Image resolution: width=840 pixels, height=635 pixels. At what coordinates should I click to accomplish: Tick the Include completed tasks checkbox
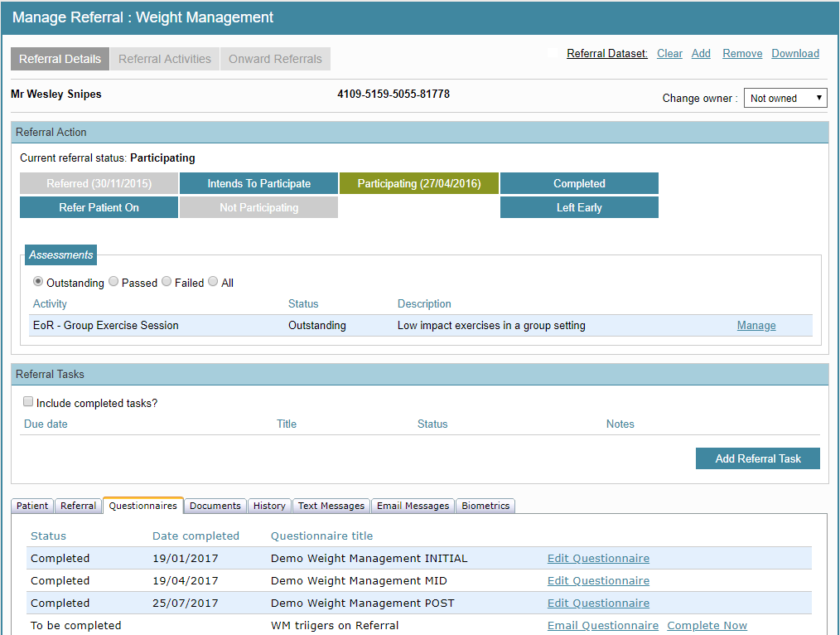(28, 401)
